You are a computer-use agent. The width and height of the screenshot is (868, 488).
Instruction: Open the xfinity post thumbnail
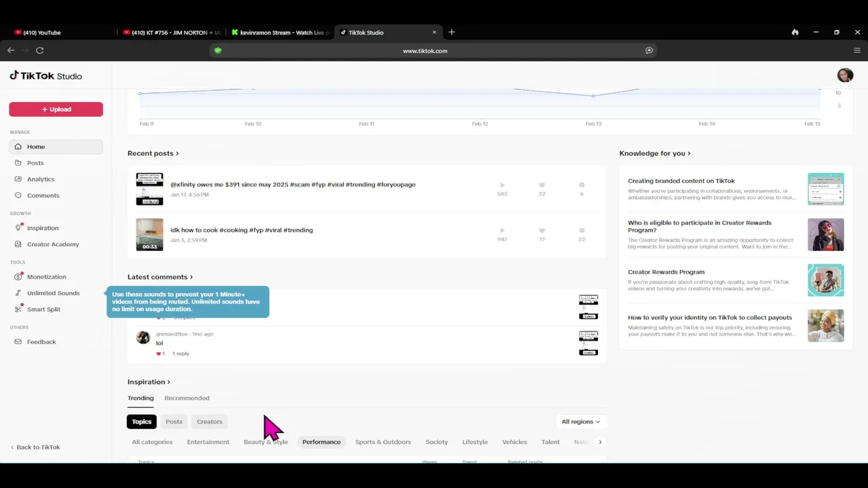click(149, 189)
